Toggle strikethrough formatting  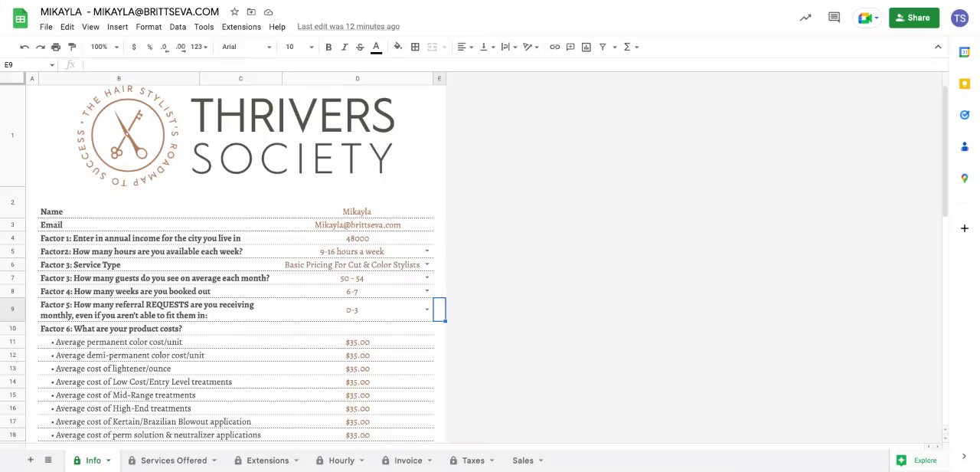tap(360, 47)
